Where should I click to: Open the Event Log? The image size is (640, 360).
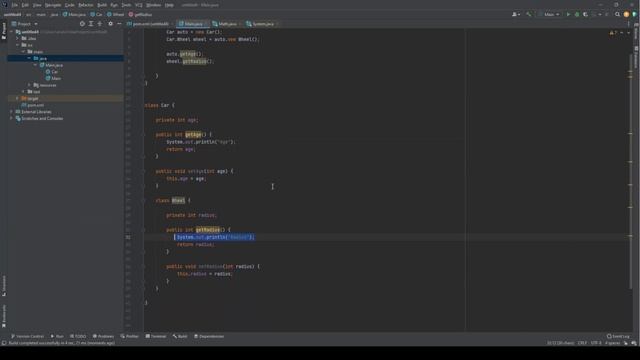(618, 336)
